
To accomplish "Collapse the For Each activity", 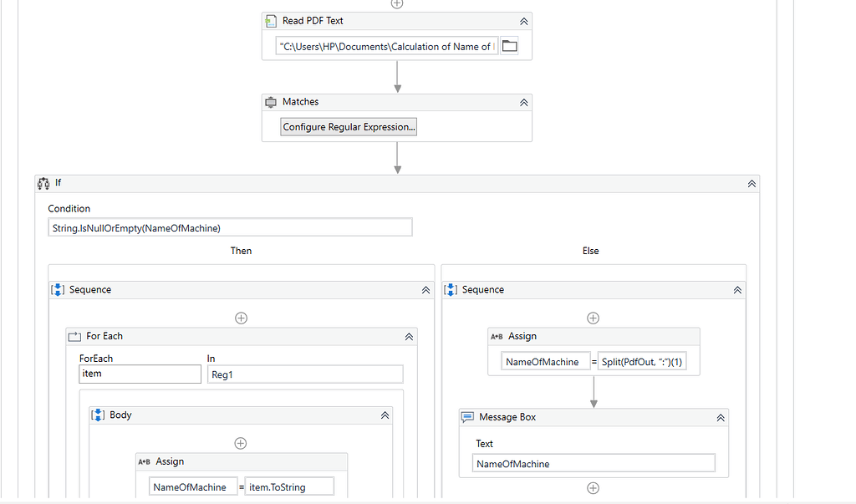I will point(409,336).
